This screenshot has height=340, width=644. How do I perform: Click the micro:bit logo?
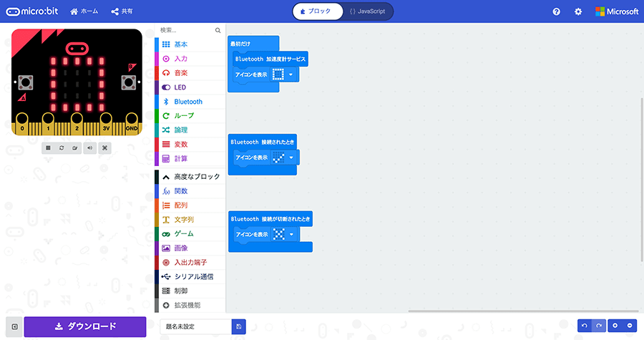[32, 11]
